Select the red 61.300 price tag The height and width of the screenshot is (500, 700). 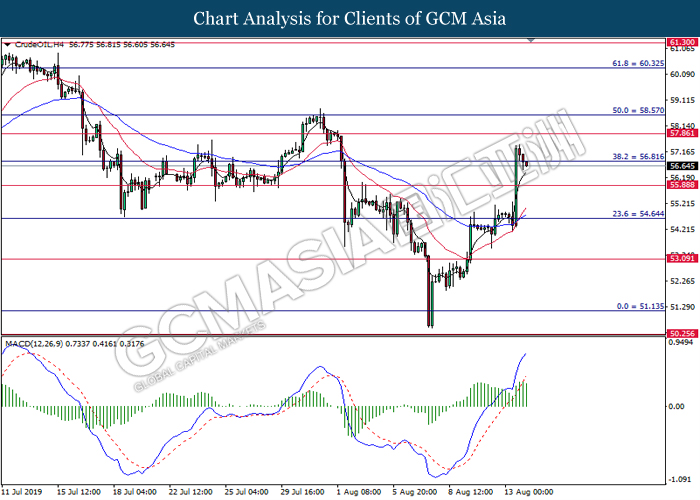(681, 44)
